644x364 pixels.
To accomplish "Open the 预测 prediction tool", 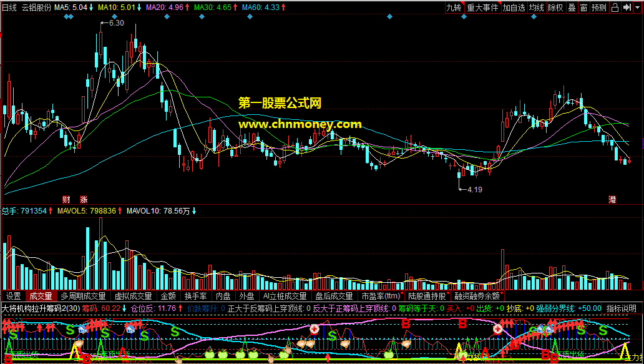I will pyautogui.click(x=599, y=7).
